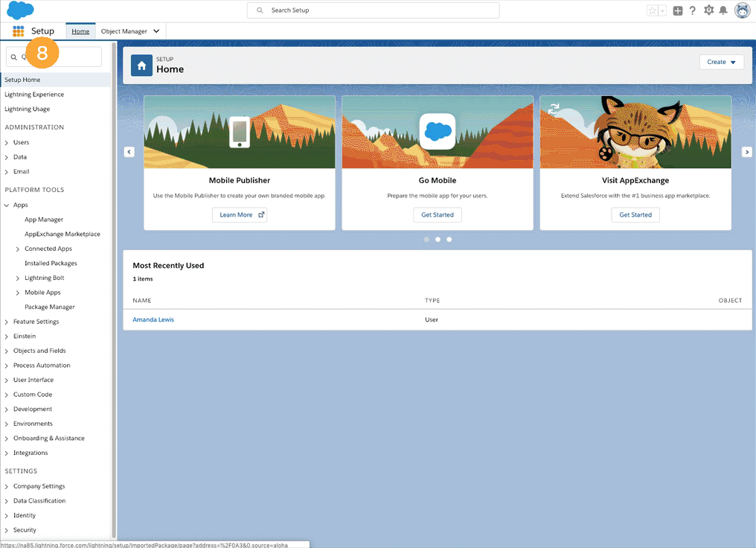Click Get Started under Visit AppExchange

click(635, 215)
